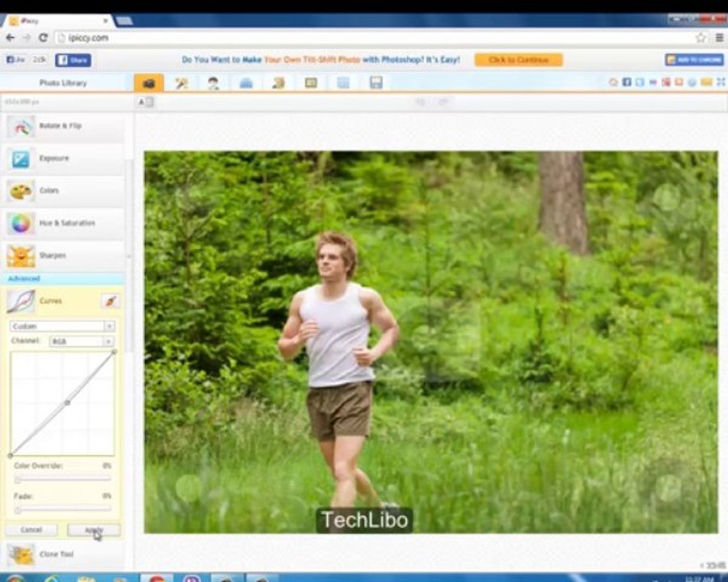Click the orange Click to Continue button
The image size is (728, 582).
point(518,60)
